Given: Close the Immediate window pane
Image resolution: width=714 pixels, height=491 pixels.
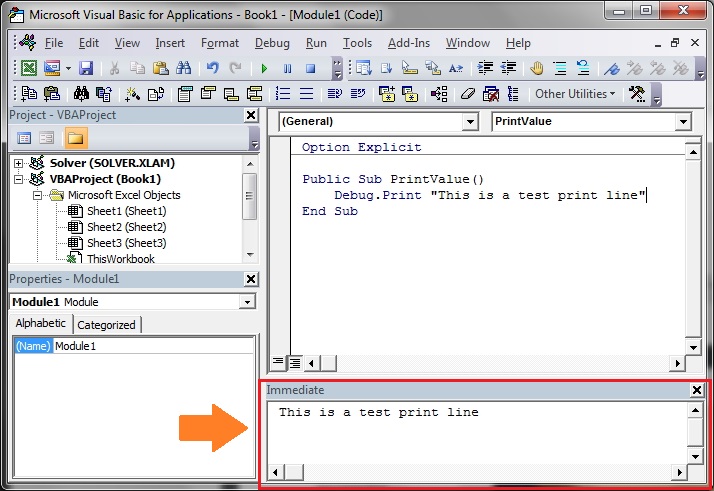Looking at the screenshot, I should click(697, 390).
